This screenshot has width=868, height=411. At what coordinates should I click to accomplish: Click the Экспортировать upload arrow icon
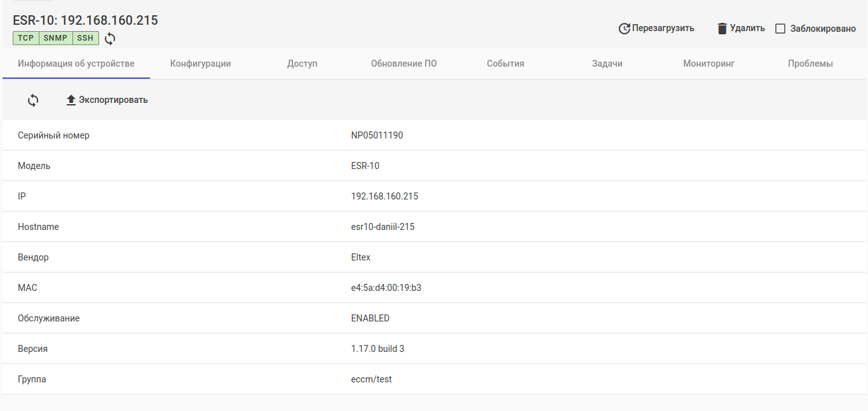click(71, 100)
